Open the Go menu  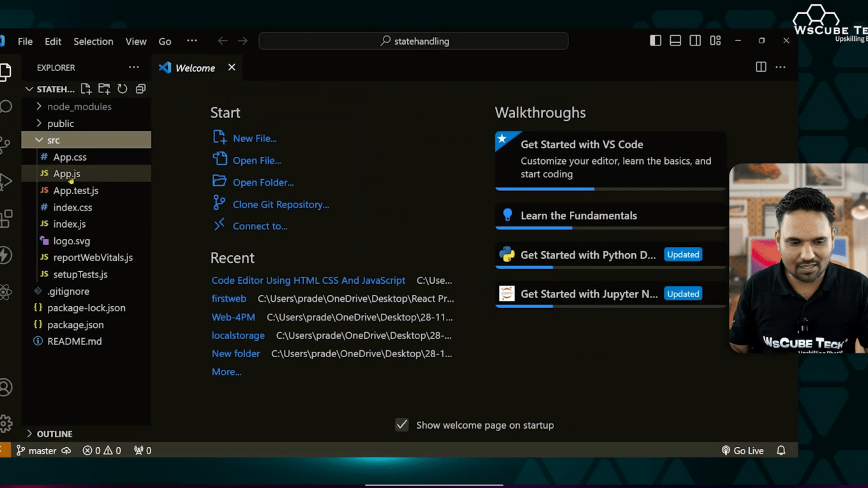point(165,41)
